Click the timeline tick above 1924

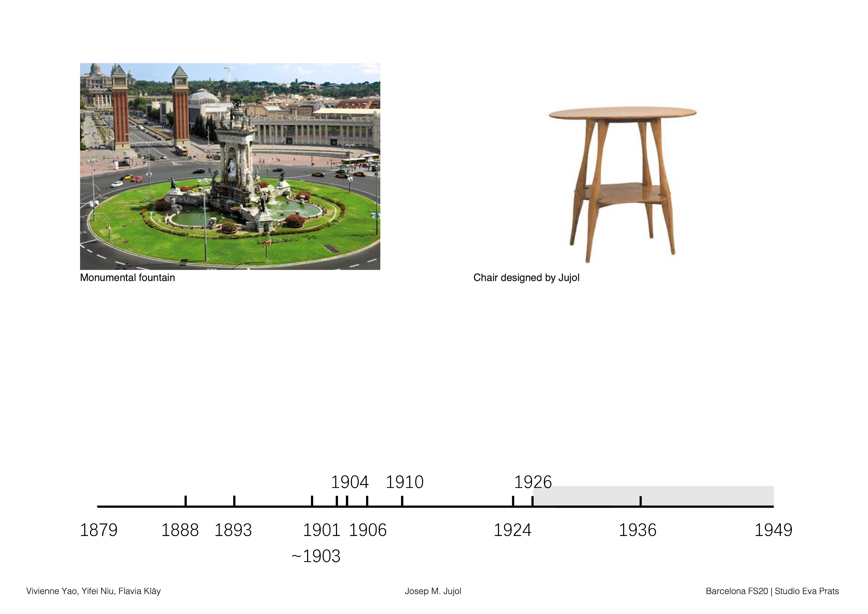(513, 501)
